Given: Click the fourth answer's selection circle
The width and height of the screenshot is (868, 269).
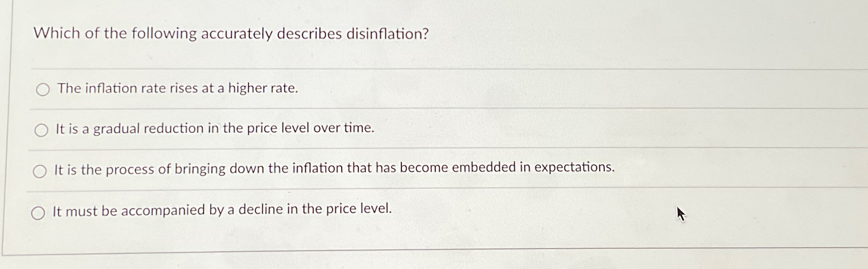Looking at the screenshot, I should pos(38,213).
